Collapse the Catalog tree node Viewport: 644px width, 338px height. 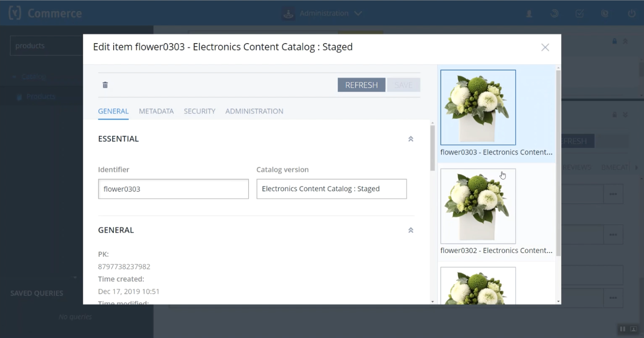click(14, 77)
